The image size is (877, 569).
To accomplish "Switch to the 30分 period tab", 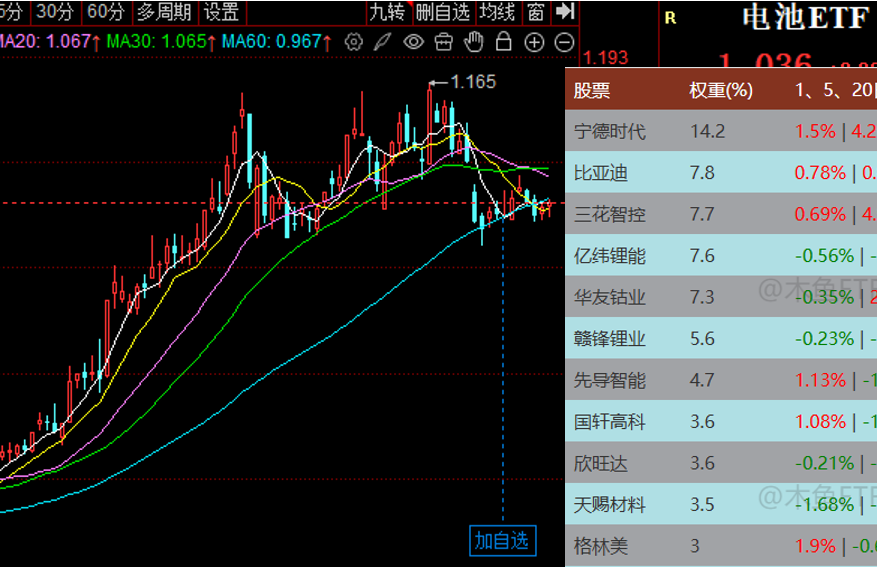I will [x=55, y=12].
